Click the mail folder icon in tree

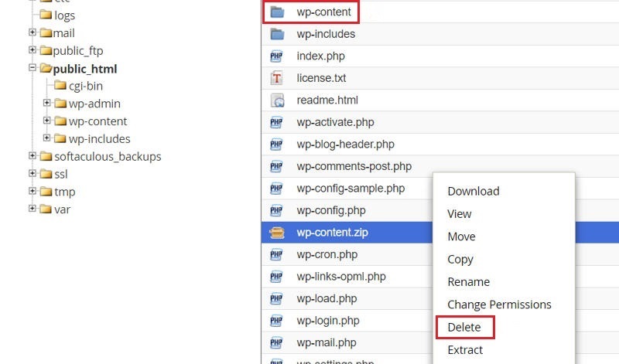(46, 32)
